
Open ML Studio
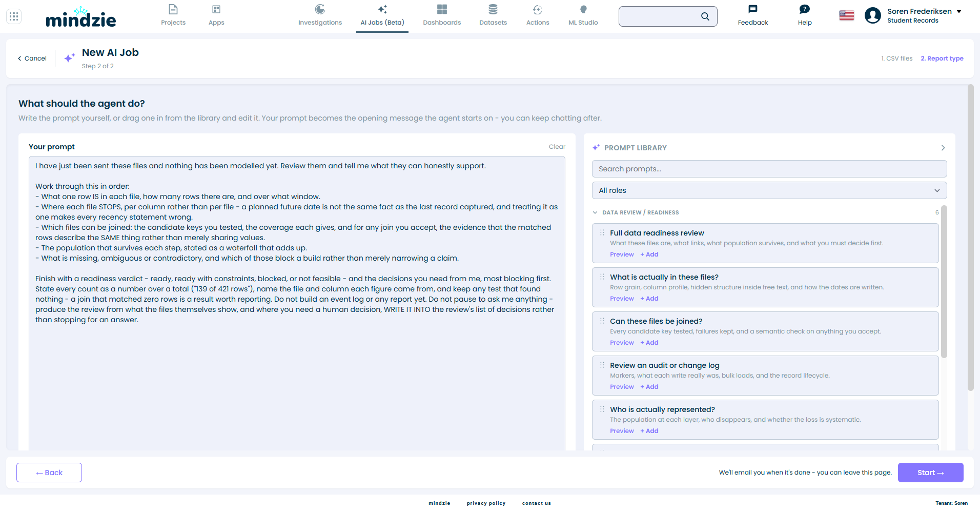(583, 15)
